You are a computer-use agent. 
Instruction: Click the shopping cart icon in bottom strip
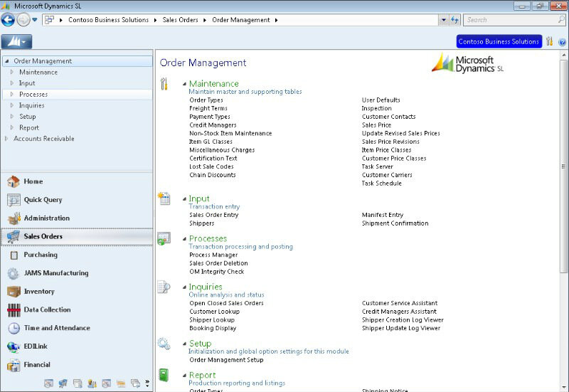pyautogui.click(x=63, y=384)
